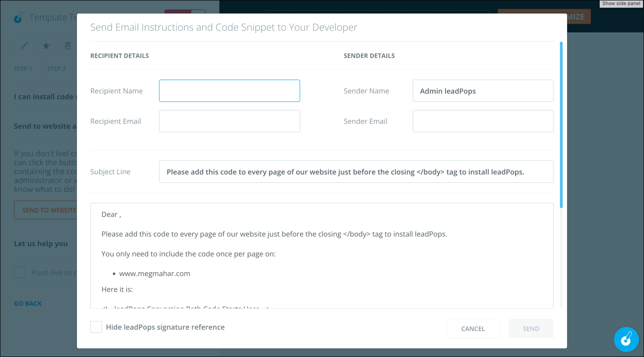Image resolution: width=644 pixels, height=357 pixels.
Task: Click the GO BACK link in background
Action: pos(28,303)
